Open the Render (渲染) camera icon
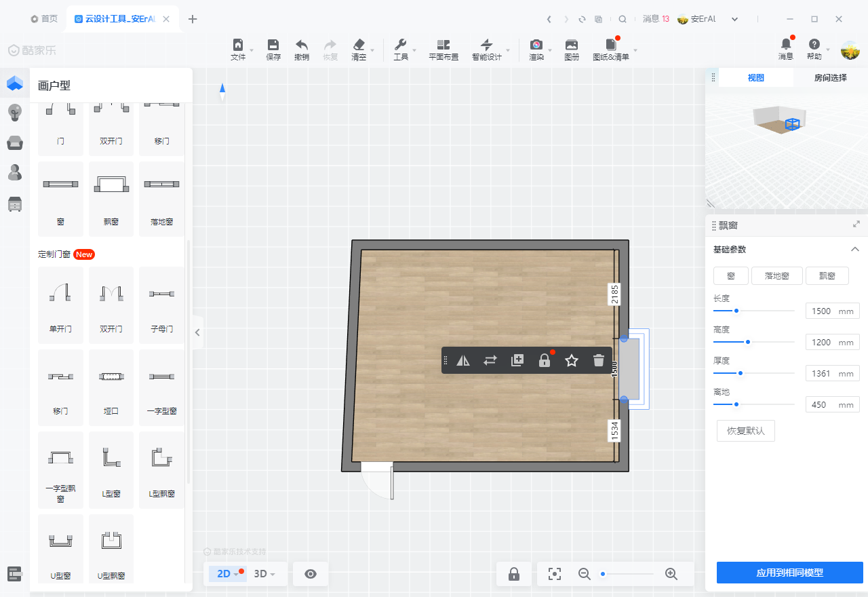 [536, 45]
